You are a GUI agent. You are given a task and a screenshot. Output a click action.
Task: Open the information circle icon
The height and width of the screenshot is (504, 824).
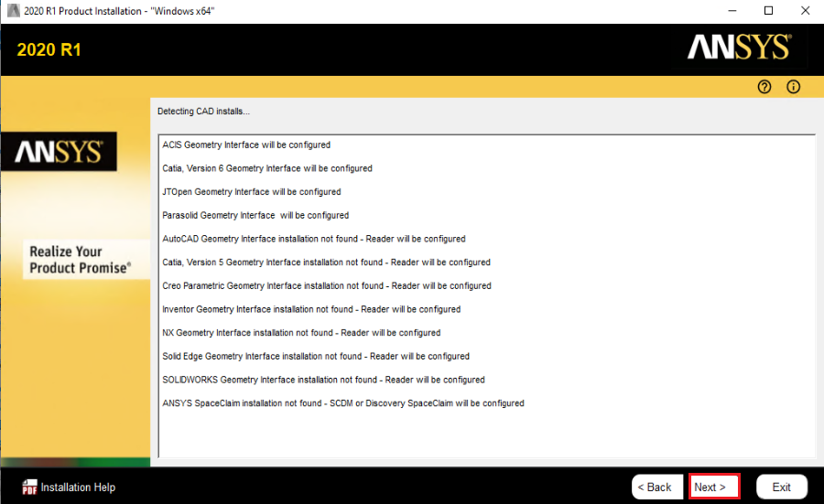[x=793, y=87]
